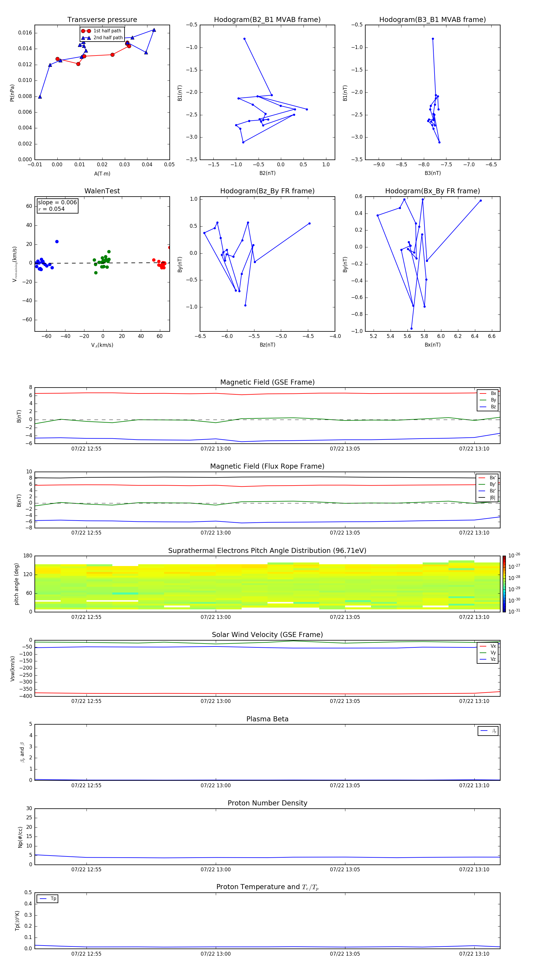Click the Bx' legend entry in flux rope panel
535x980 pixels.
point(487,478)
